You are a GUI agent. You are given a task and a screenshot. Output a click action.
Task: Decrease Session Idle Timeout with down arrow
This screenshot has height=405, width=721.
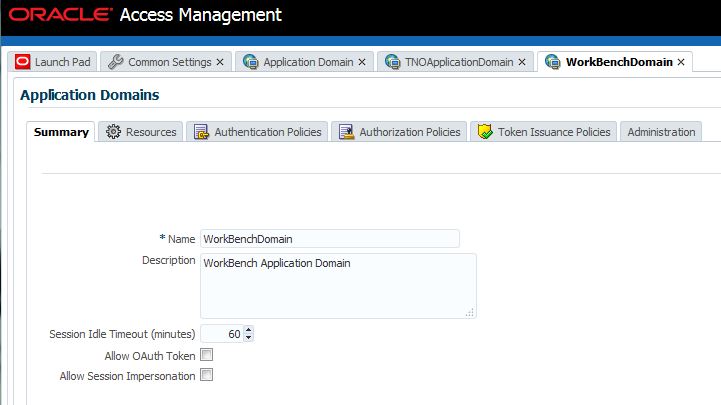click(x=248, y=338)
